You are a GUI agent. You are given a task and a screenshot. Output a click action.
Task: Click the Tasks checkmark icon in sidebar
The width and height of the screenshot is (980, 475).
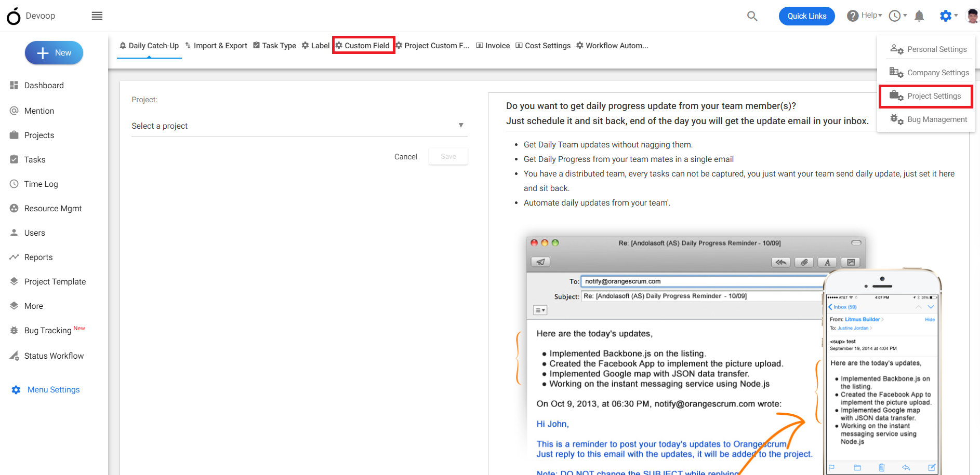click(x=14, y=159)
